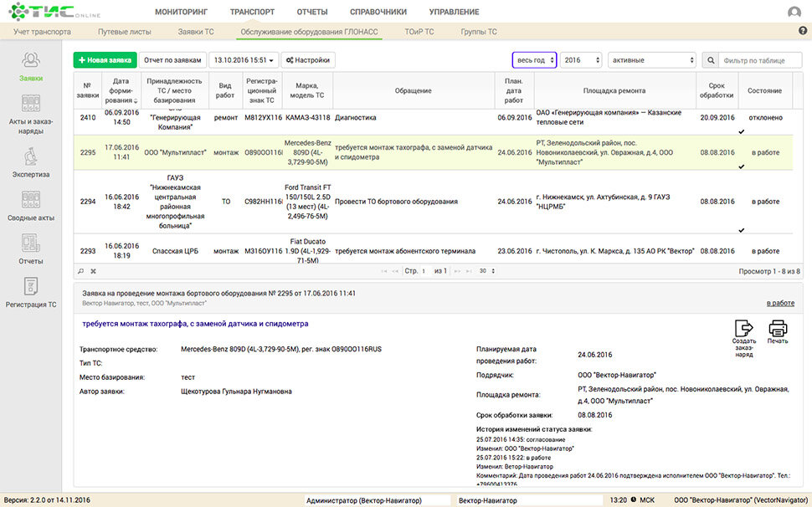Go to previous page of table
The width and height of the screenshot is (812, 507).
395,271
